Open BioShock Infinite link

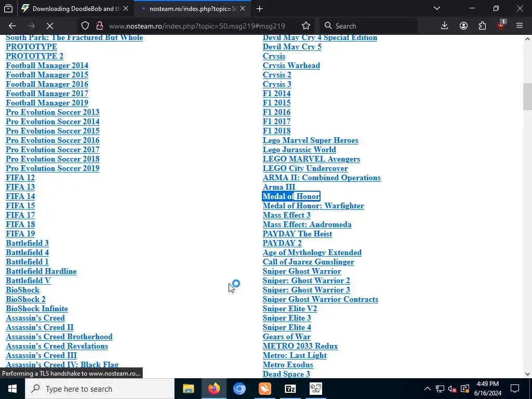point(37,309)
